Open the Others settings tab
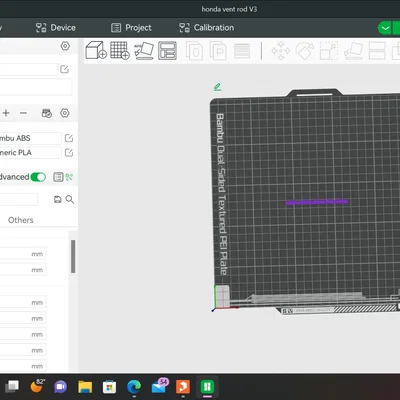 coord(21,220)
